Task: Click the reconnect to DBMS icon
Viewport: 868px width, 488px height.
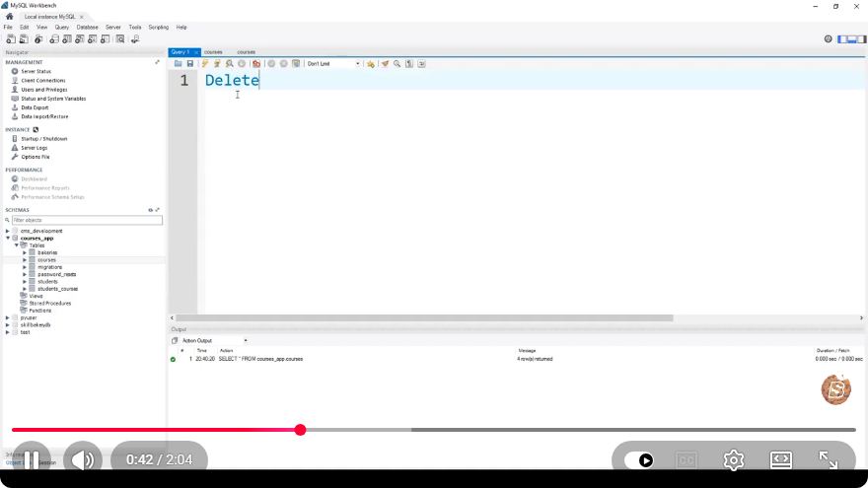Action: pos(135,39)
